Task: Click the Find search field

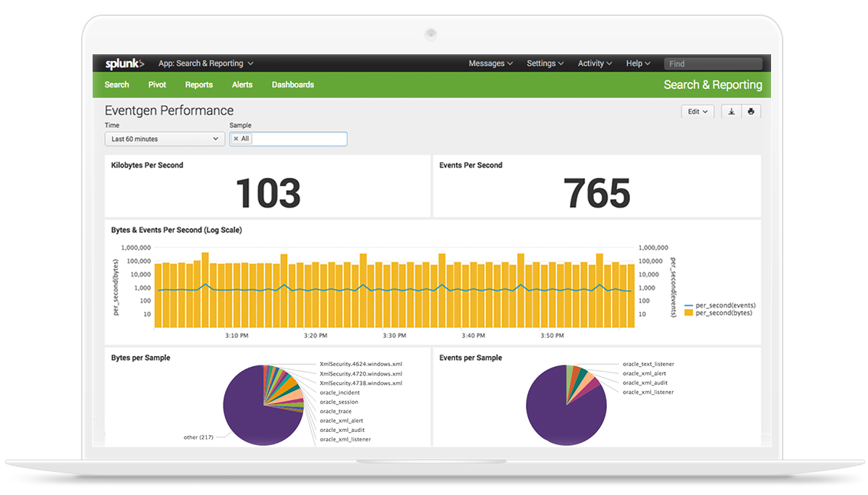Action: (713, 63)
